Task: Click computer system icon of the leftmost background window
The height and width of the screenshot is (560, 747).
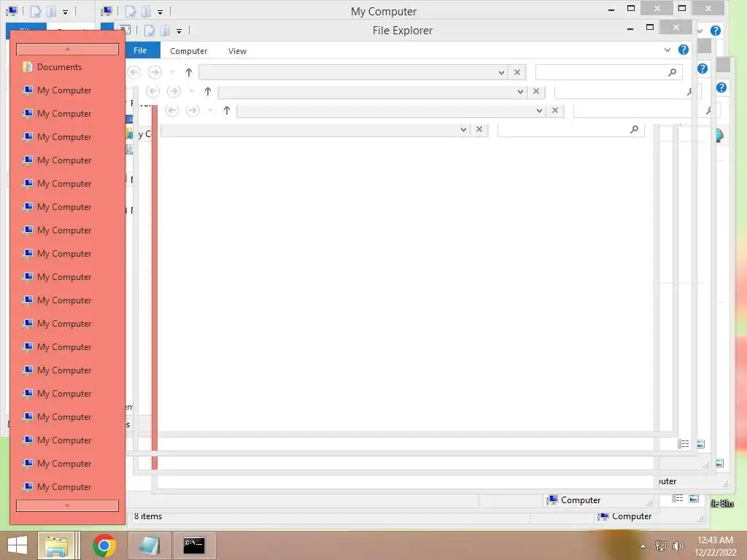Action: pyautogui.click(x=12, y=11)
